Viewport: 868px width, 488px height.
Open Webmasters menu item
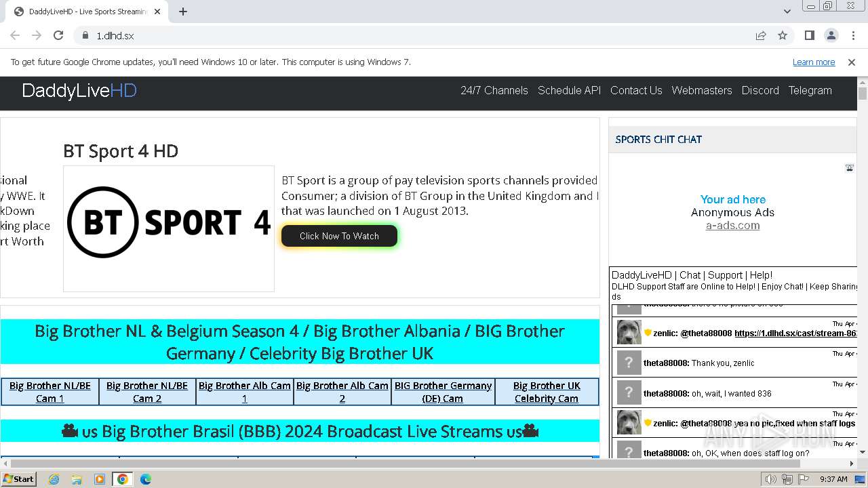tap(702, 90)
